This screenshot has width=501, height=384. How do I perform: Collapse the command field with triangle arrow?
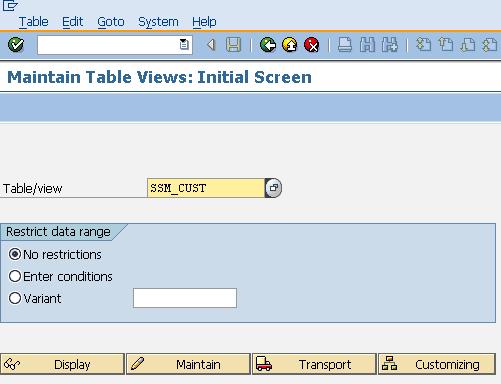pos(211,45)
